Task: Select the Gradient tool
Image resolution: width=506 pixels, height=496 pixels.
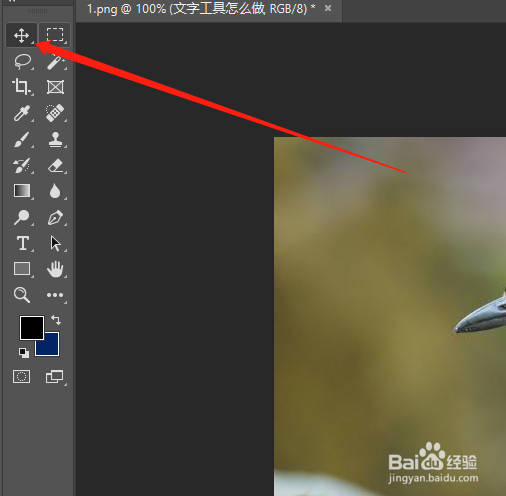Action: (22, 191)
